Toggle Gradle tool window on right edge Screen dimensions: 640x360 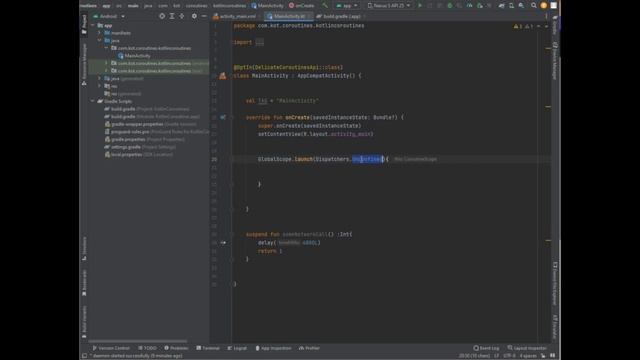555,25
